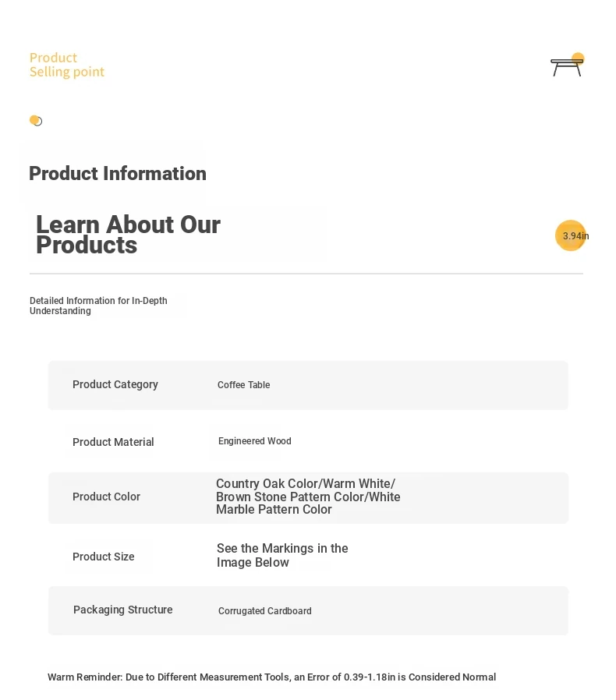
Task: Click the grey Packaging Structure row background
Action: tap(308, 610)
